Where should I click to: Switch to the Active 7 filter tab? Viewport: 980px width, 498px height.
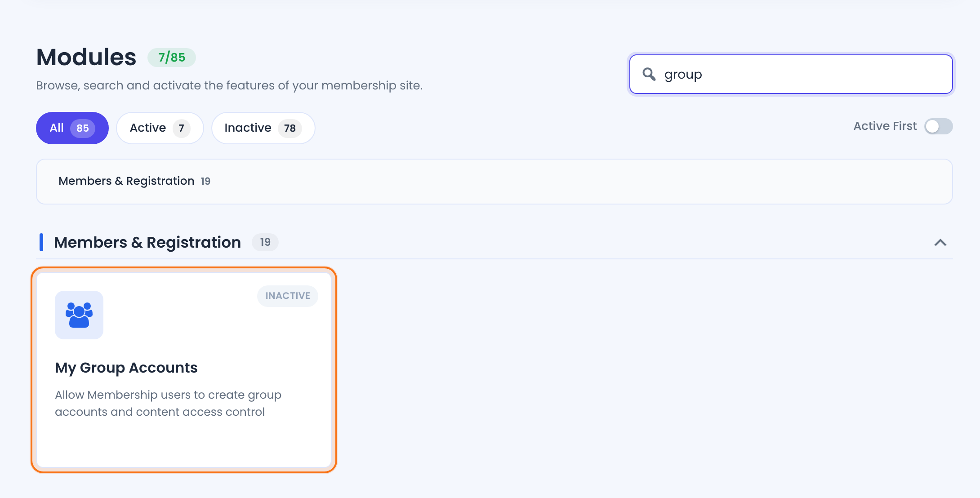[x=160, y=128]
